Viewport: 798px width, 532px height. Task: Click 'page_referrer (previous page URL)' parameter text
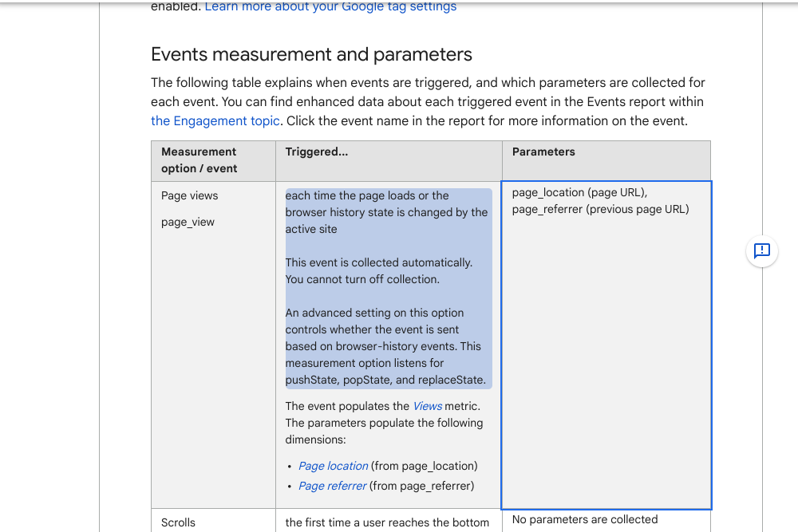pos(601,210)
